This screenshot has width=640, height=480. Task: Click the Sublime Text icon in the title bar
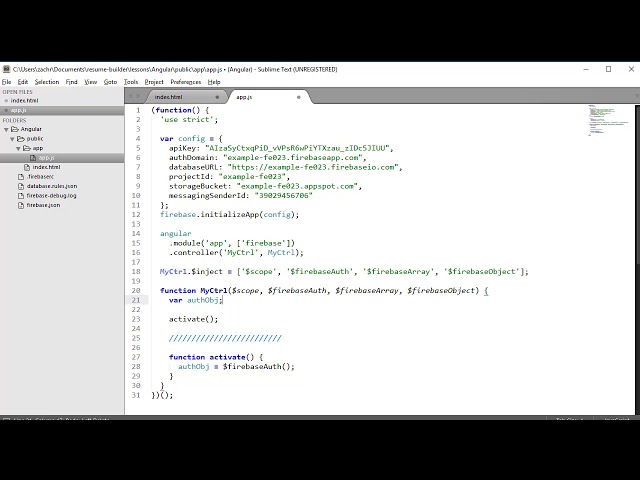click(x=6, y=69)
